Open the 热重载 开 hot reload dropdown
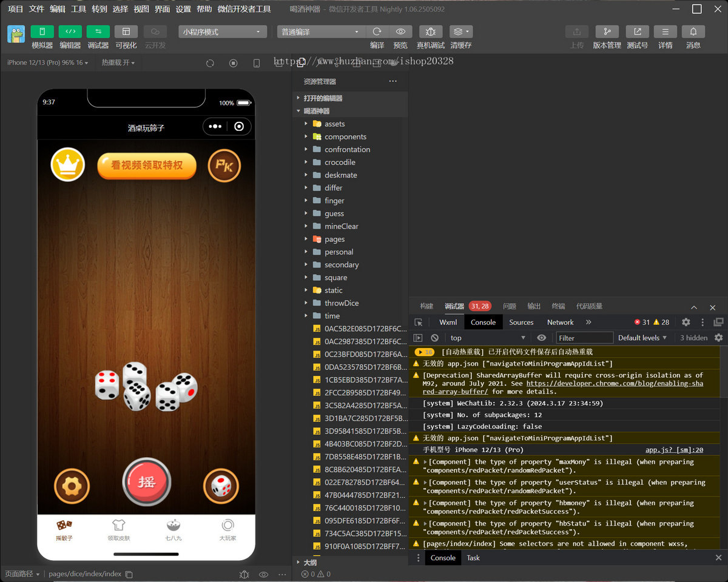 click(118, 62)
